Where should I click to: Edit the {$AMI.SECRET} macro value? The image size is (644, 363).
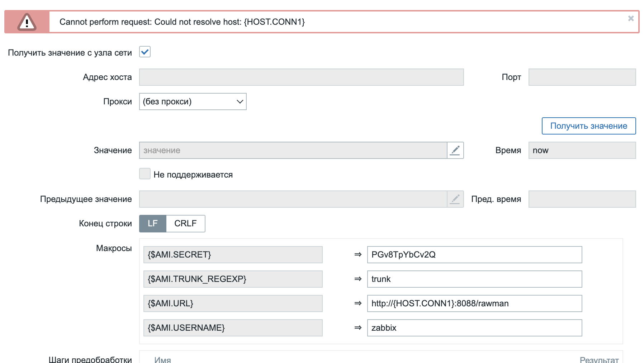pyautogui.click(x=474, y=255)
